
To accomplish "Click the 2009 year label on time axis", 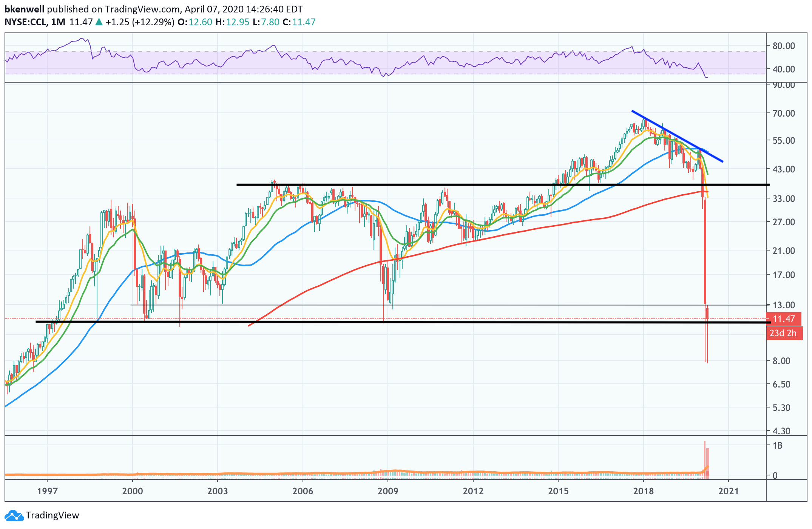I will coord(388,491).
